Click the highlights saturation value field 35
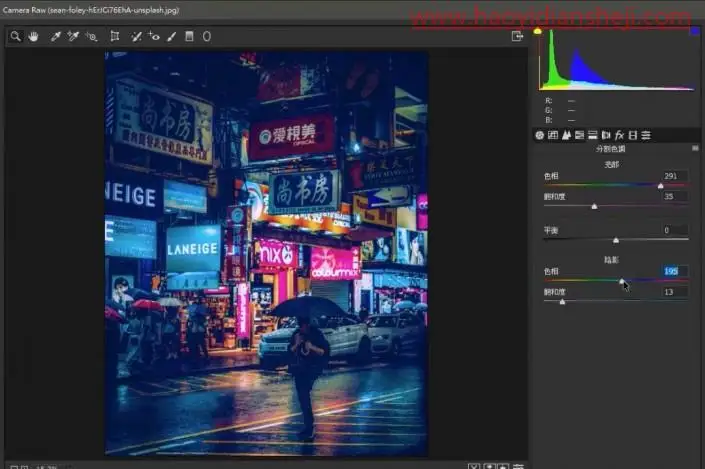The height and width of the screenshot is (469, 705). pos(674,196)
